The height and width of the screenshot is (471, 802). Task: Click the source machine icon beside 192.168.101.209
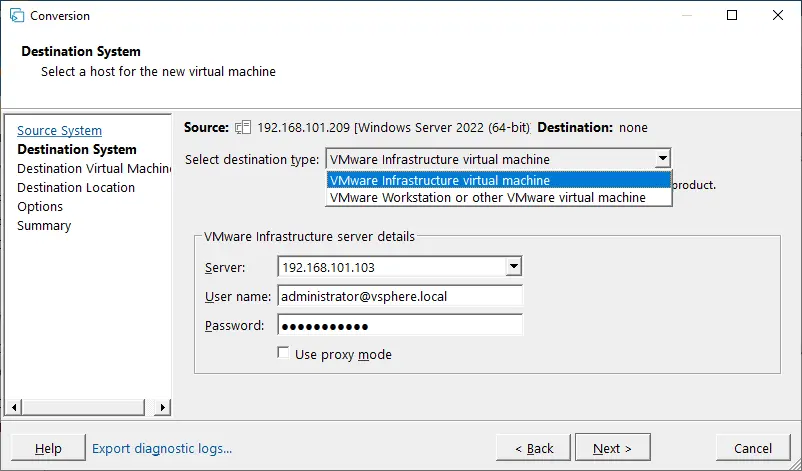pyautogui.click(x=243, y=127)
